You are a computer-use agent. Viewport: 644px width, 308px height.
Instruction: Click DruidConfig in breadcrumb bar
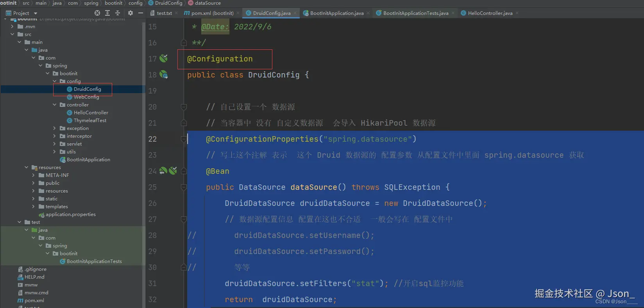(x=169, y=3)
